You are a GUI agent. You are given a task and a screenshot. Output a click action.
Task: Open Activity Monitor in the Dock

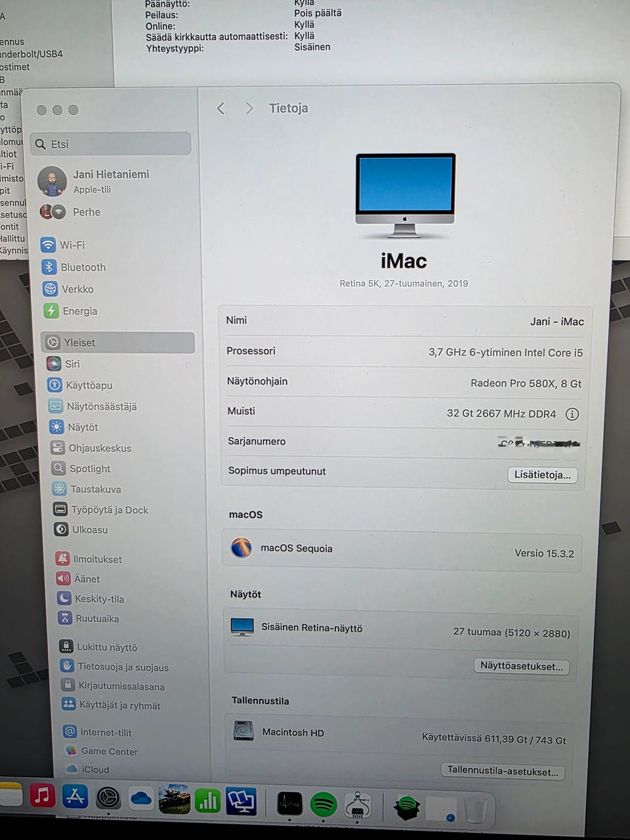pos(289,803)
